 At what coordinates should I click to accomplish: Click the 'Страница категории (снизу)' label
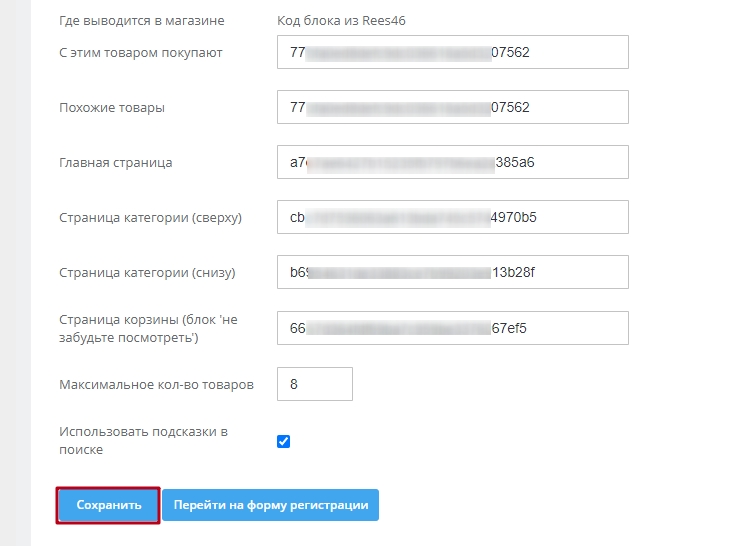(149, 272)
